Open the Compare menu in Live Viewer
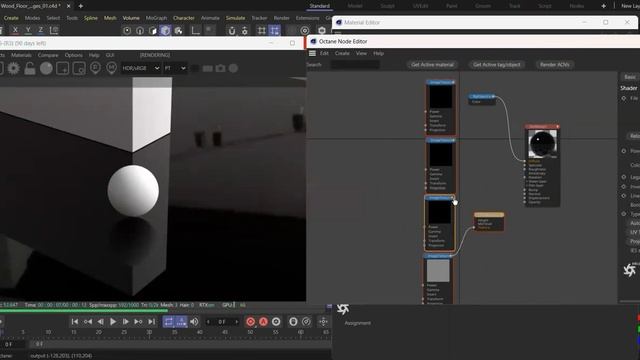This screenshot has height=360, width=640. (x=48, y=55)
